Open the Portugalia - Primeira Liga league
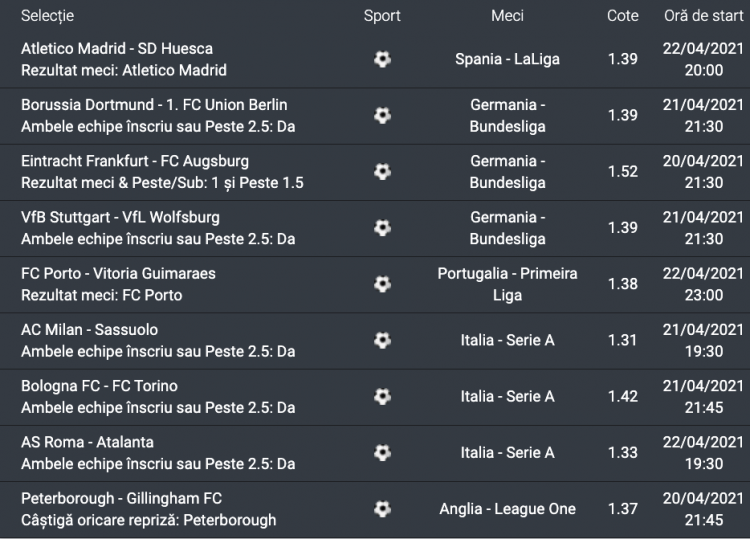 coord(507,284)
